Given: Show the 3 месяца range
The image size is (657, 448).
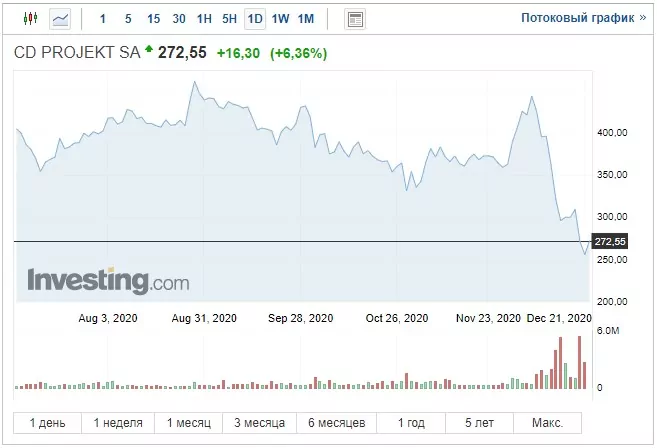Looking at the screenshot, I should (259, 423).
